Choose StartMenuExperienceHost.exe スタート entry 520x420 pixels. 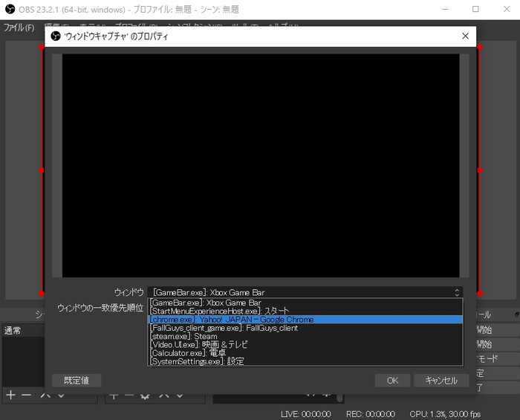[x=305, y=311]
